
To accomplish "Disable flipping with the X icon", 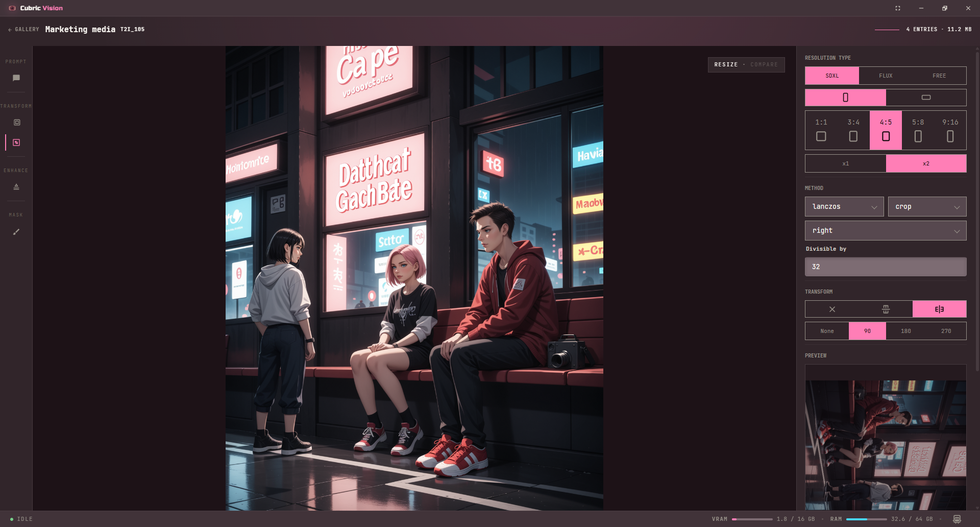I will point(832,309).
